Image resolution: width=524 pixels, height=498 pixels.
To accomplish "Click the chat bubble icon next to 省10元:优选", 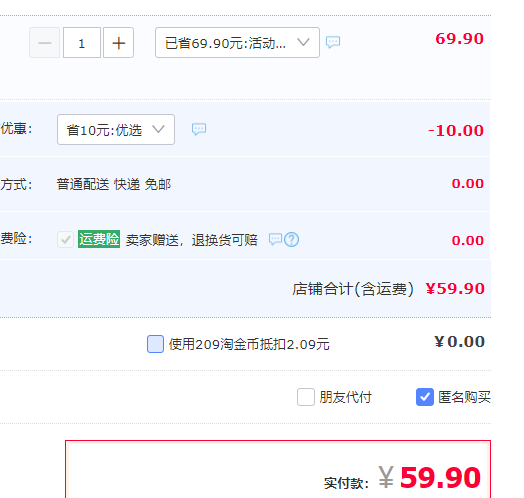I will click(199, 129).
